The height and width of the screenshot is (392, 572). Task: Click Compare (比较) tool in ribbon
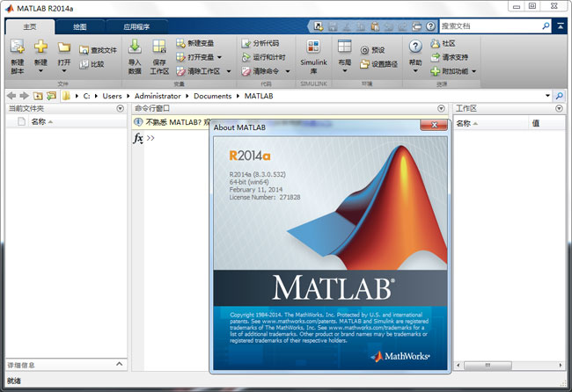tap(92, 64)
